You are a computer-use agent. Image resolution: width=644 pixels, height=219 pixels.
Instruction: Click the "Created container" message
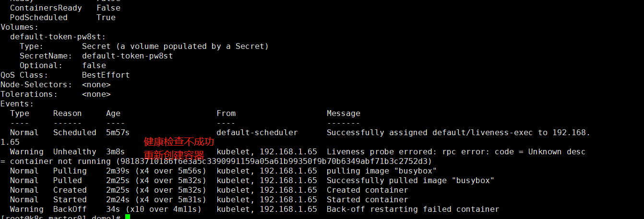[368, 190]
